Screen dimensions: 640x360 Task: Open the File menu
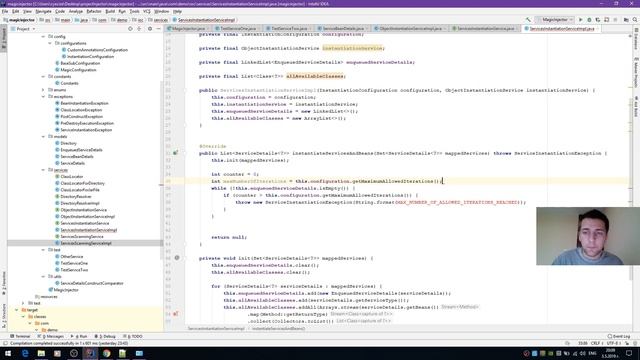pos(5,11)
